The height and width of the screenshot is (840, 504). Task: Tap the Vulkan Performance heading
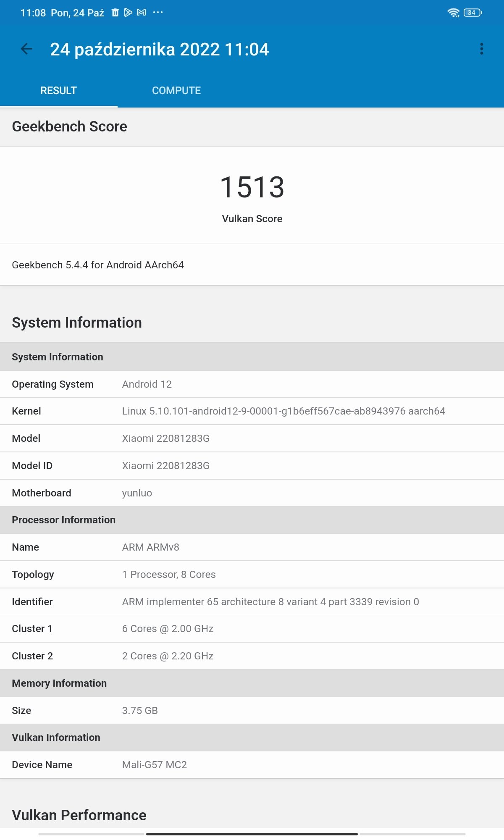(79, 815)
